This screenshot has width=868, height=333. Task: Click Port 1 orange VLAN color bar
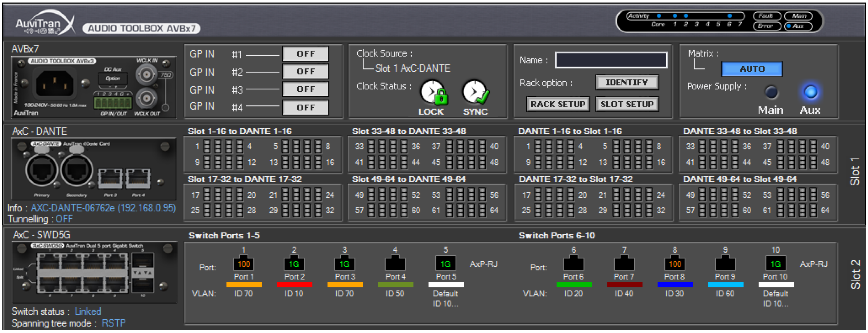[244, 284]
